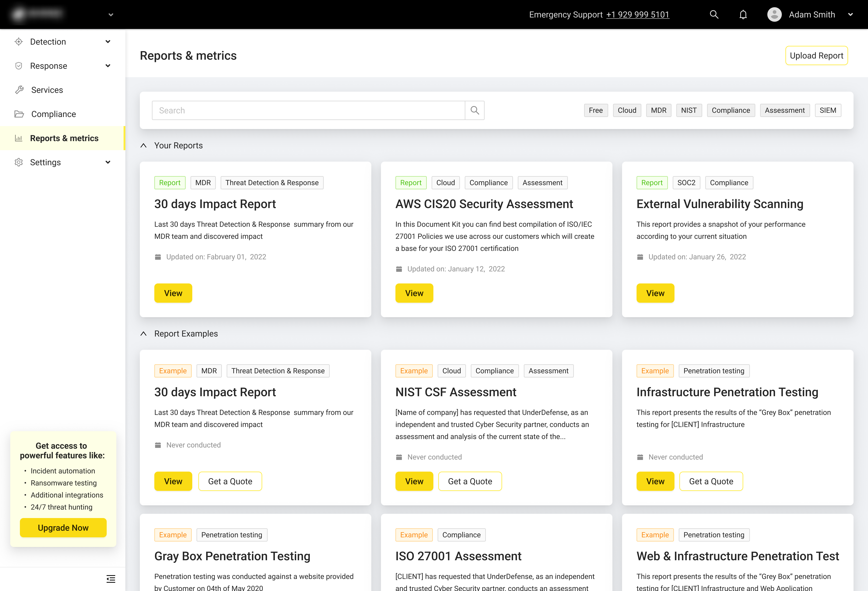Click the Response shield icon in sidebar
This screenshot has height=591, width=868.
19,66
